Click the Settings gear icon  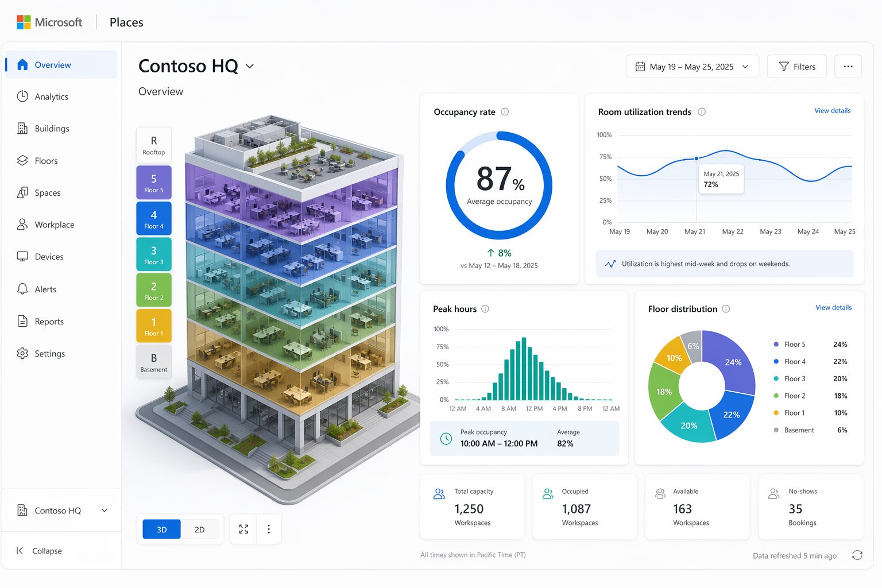click(x=22, y=353)
